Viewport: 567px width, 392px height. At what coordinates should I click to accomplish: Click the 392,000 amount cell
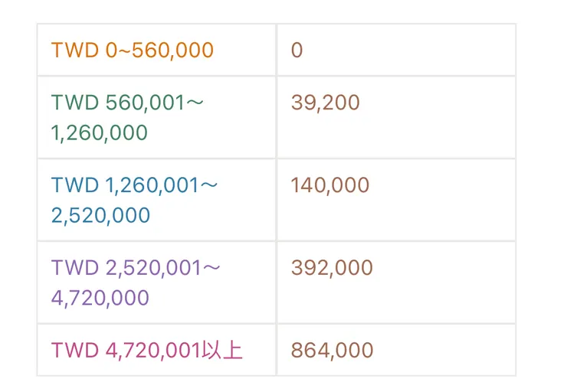(332, 268)
